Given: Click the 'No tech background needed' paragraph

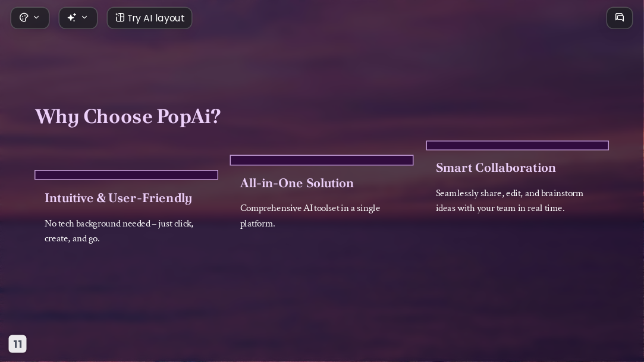Looking at the screenshot, I should (119, 231).
